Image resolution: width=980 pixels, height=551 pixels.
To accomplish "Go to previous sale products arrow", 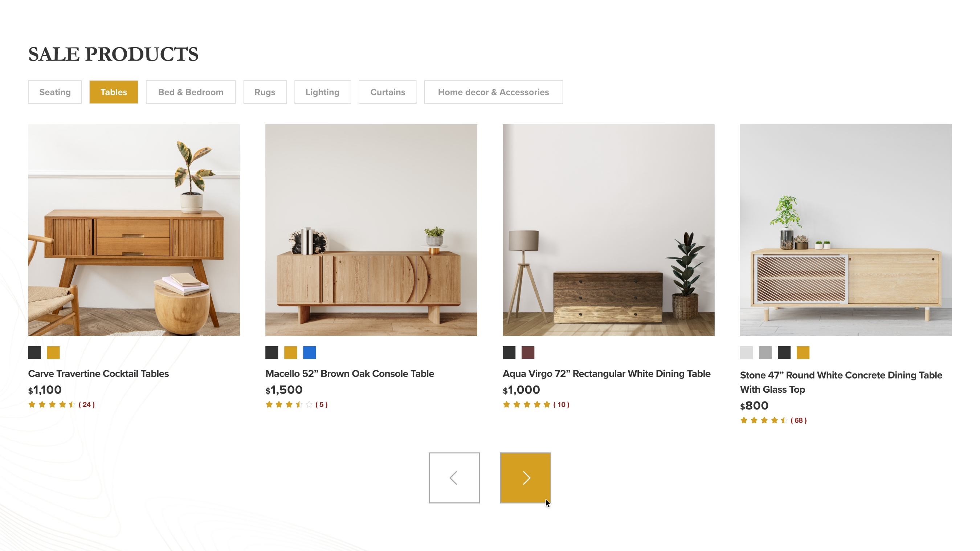I will coord(454,478).
